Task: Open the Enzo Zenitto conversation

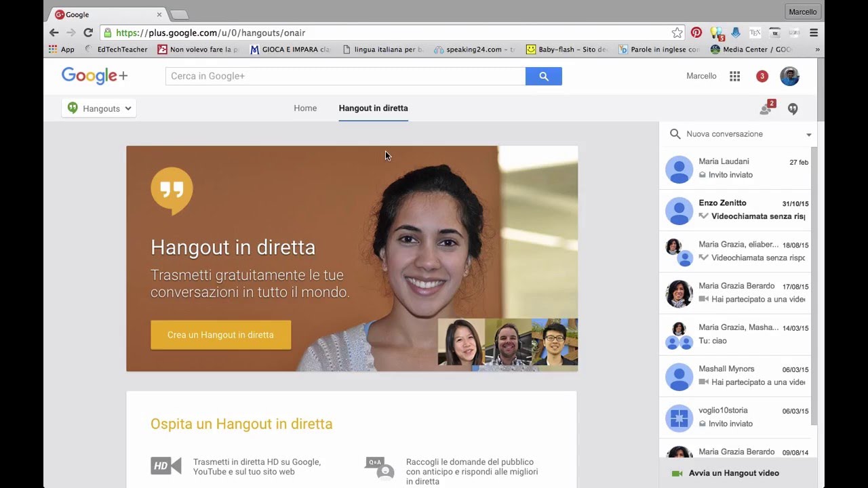Action: [735, 210]
